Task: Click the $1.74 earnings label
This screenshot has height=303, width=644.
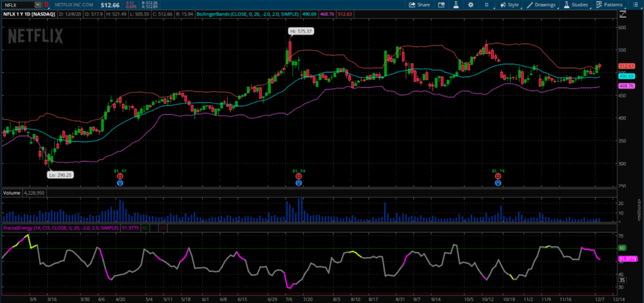Action: point(498,170)
